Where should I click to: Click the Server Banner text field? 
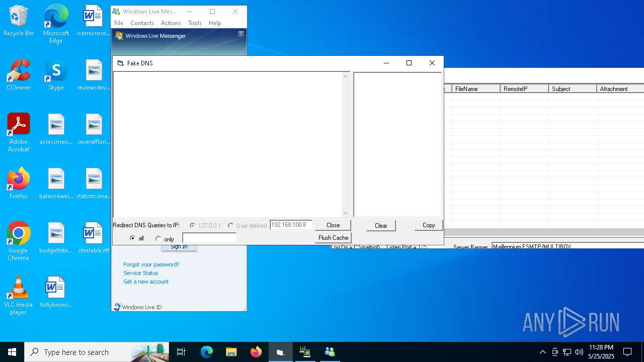tap(568, 246)
